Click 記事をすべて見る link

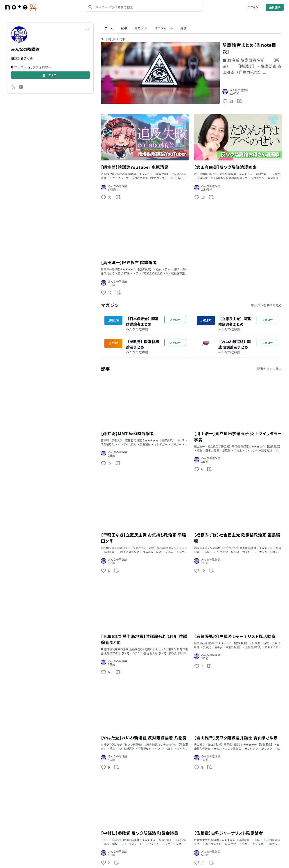click(x=269, y=369)
